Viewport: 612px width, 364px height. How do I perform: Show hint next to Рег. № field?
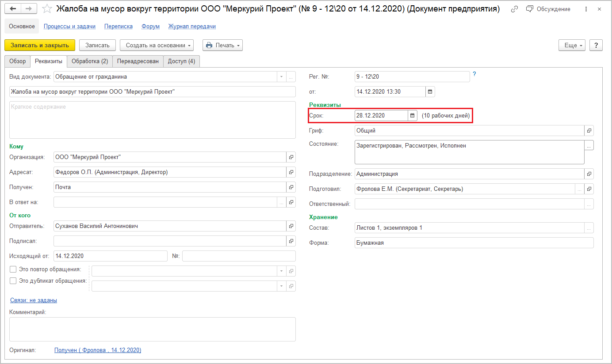tap(474, 74)
